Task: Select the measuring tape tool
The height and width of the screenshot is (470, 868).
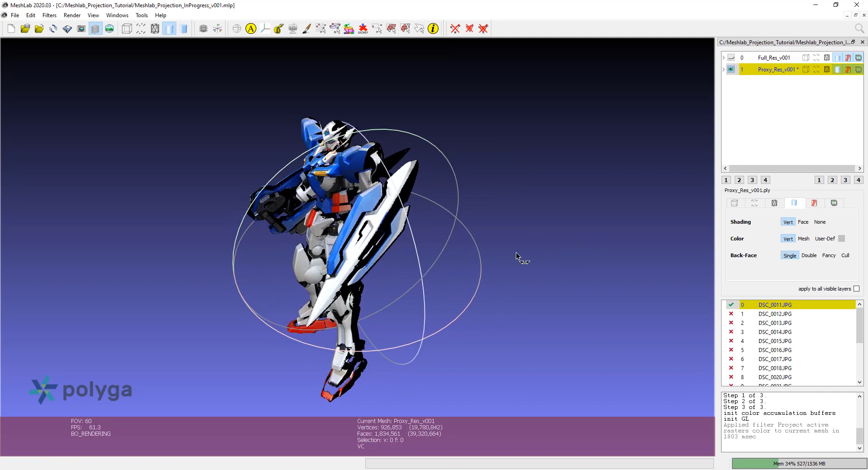Action: (279, 29)
